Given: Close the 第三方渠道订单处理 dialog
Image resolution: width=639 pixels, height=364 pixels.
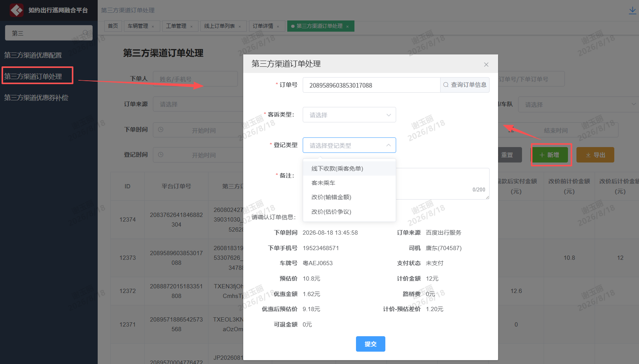Looking at the screenshot, I should pyautogui.click(x=486, y=64).
